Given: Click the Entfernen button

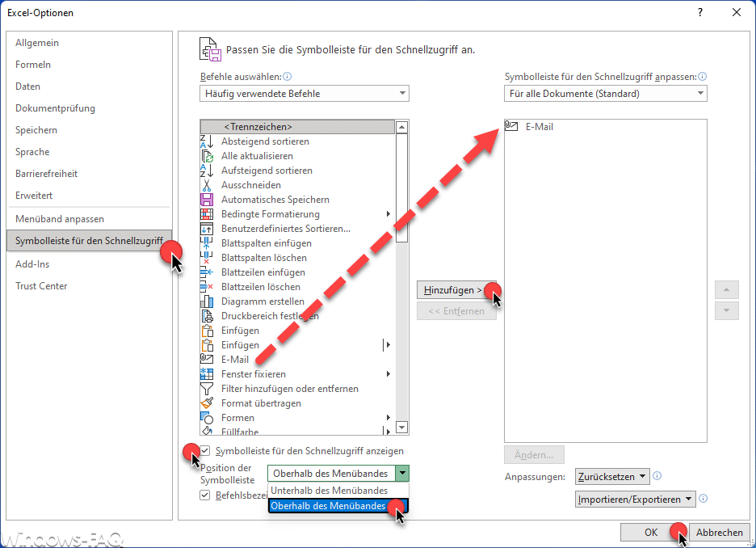Looking at the screenshot, I should click(x=456, y=311).
